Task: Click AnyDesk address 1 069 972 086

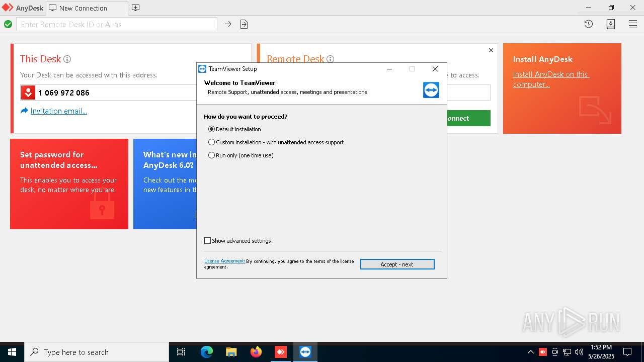Action: [64, 93]
